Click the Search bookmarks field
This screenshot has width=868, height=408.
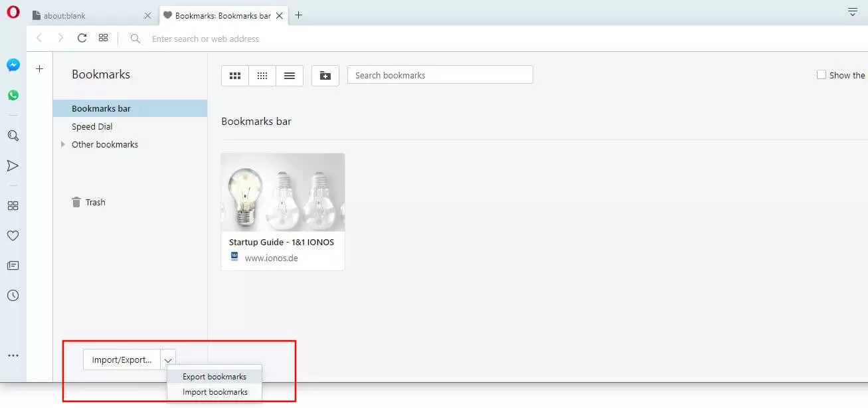440,75
